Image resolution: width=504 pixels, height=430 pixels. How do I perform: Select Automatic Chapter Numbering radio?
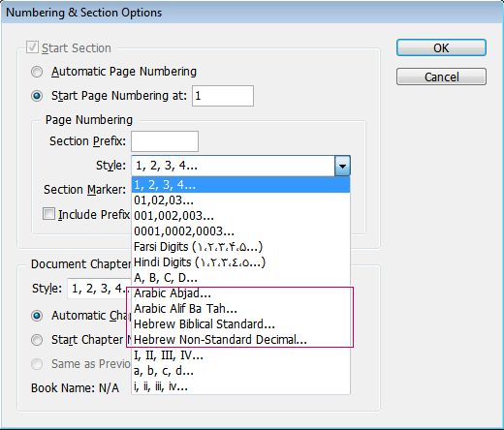pyautogui.click(x=37, y=316)
